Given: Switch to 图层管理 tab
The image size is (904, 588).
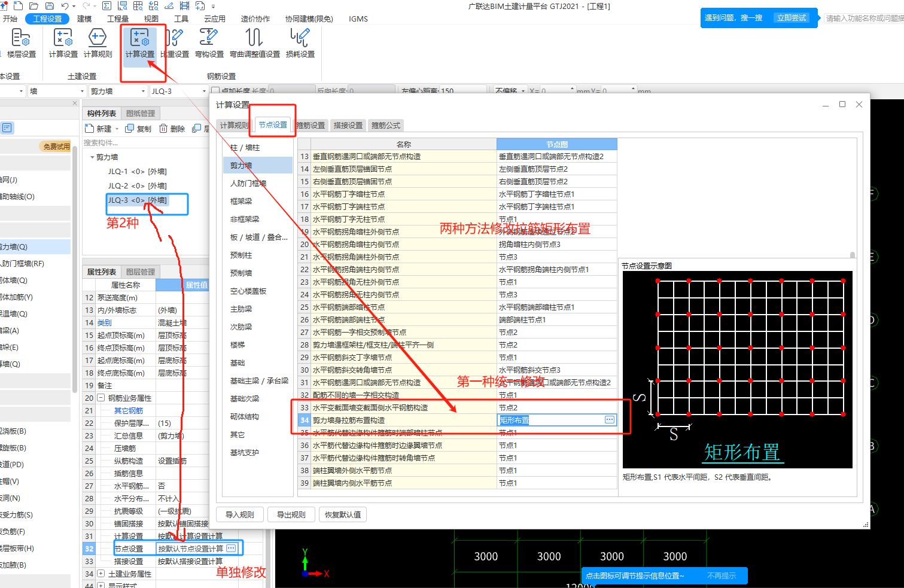Looking at the screenshot, I should (141, 272).
